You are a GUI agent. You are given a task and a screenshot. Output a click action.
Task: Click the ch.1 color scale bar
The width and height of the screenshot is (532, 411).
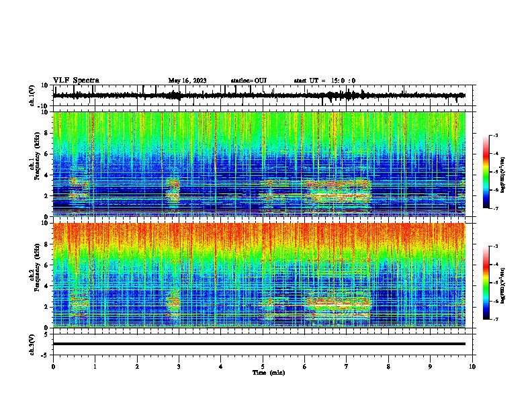(x=486, y=172)
